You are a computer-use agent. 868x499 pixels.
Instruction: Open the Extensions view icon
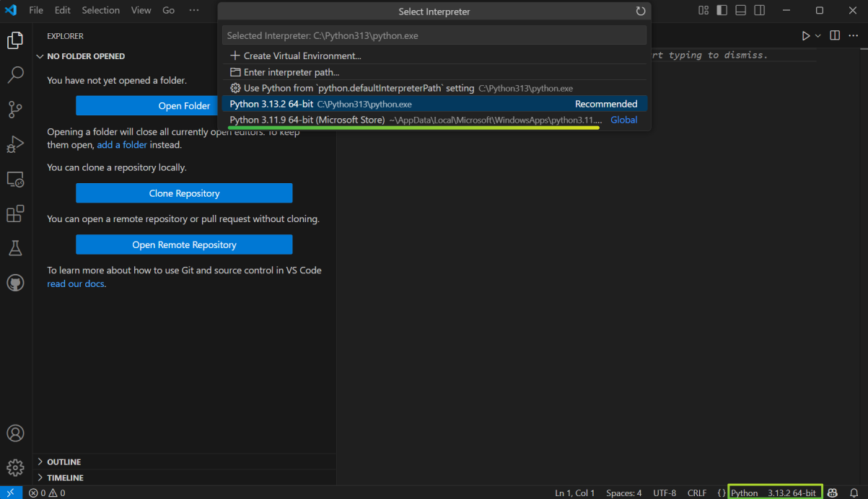(x=15, y=214)
